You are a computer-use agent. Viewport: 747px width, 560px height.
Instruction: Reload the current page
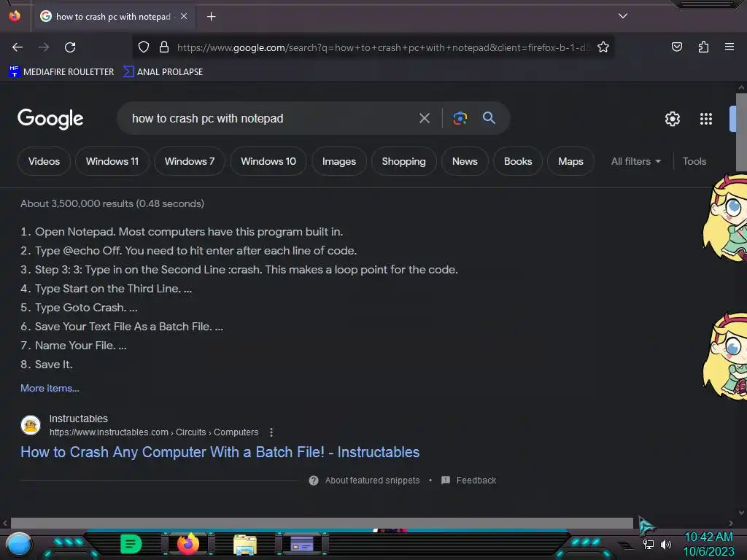(x=70, y=47)
